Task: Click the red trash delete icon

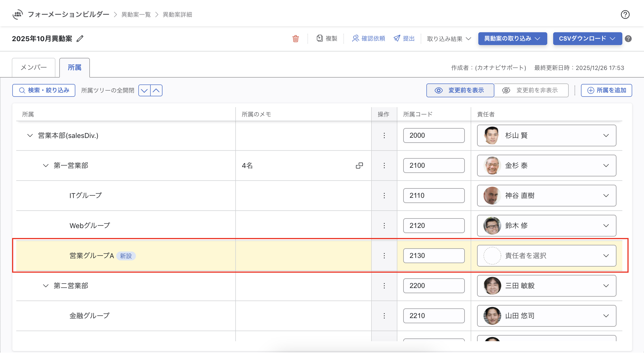Action: click(295, 39)
